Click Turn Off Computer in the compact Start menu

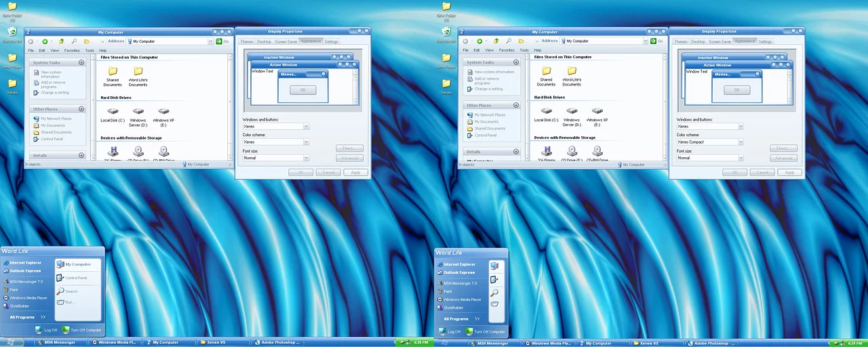coord(489,332)
